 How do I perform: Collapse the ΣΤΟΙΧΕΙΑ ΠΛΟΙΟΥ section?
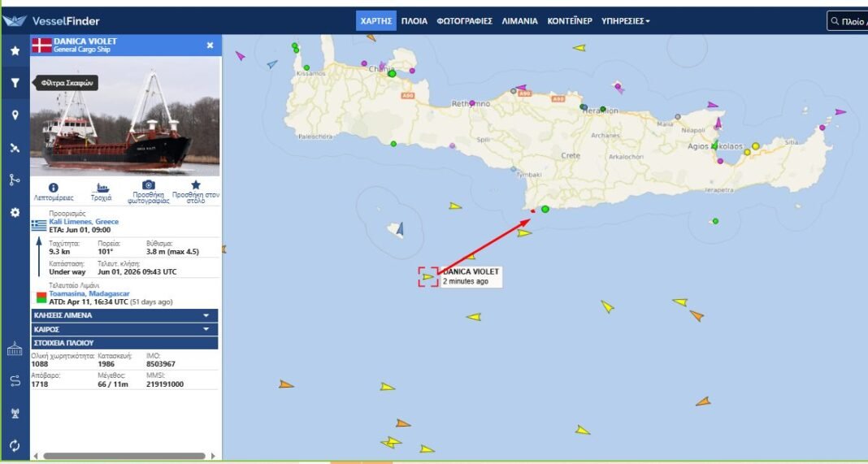point(124,343)
